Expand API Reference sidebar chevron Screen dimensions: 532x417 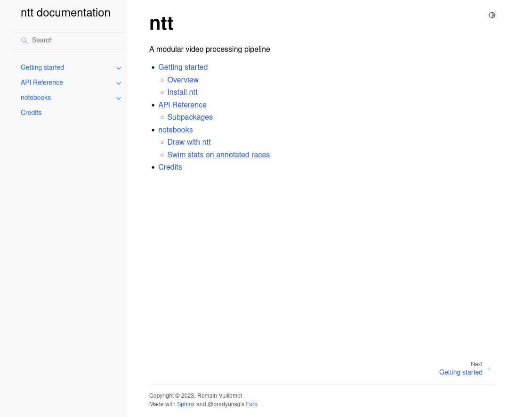(x=119, y=83)
